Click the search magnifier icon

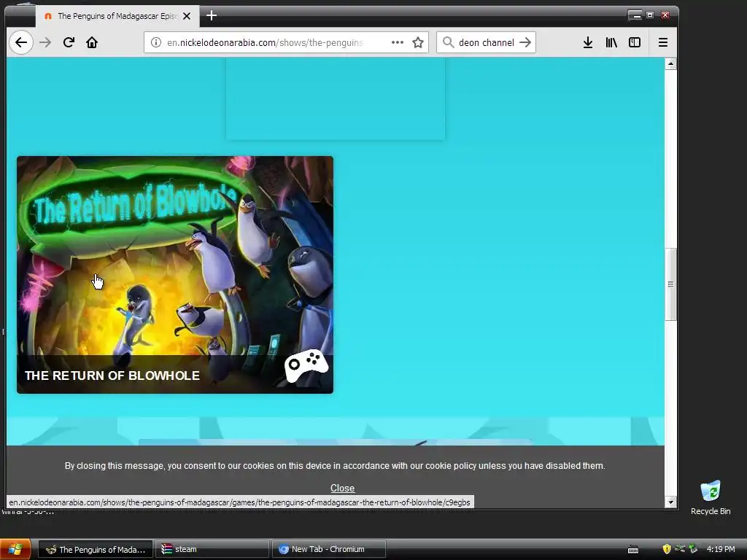[x=448, y=42]
